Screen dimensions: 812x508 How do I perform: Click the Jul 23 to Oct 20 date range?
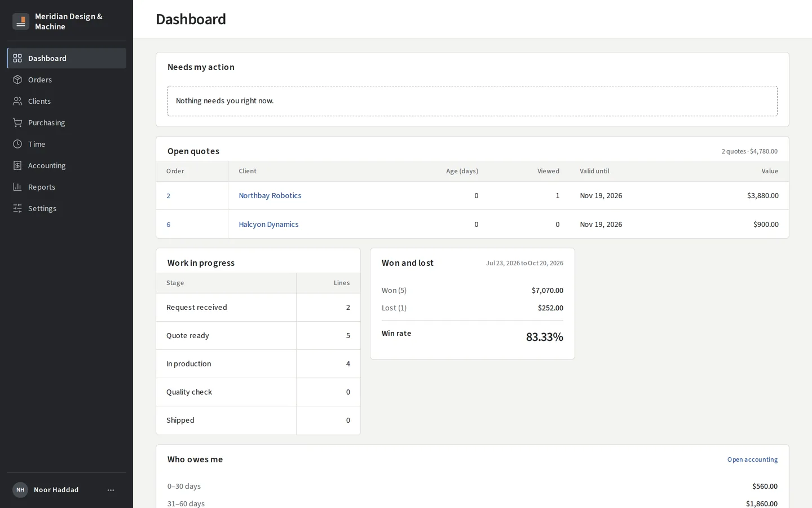(524, 263)
